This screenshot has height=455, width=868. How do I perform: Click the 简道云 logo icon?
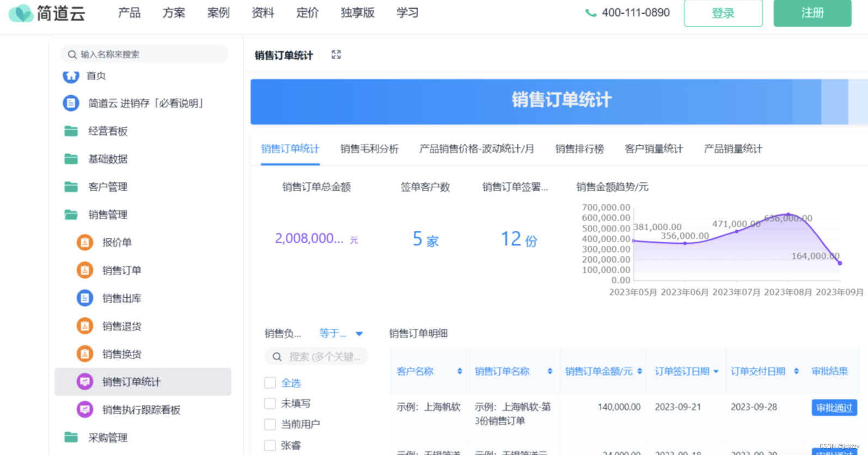tap(21, 13)
